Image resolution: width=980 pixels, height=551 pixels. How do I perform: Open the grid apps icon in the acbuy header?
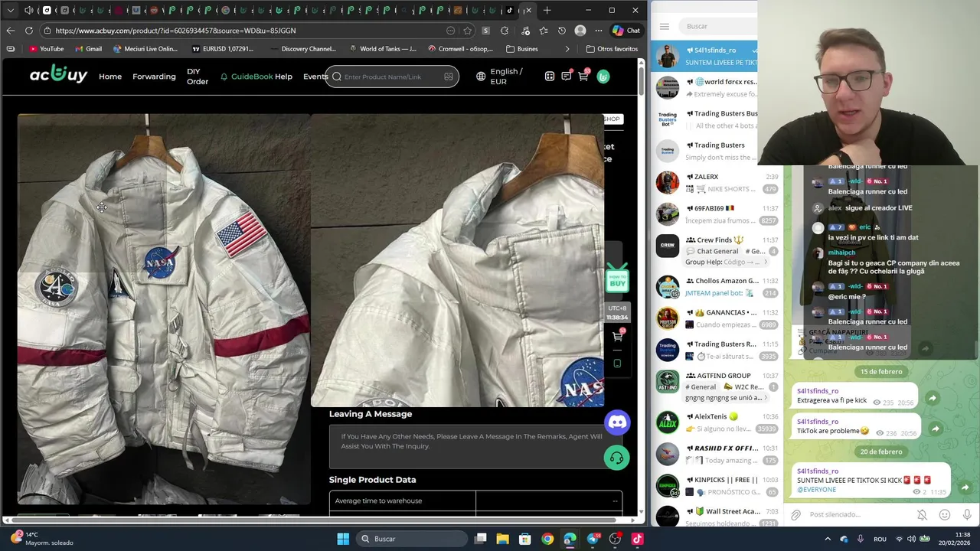[x=550, y=77]
